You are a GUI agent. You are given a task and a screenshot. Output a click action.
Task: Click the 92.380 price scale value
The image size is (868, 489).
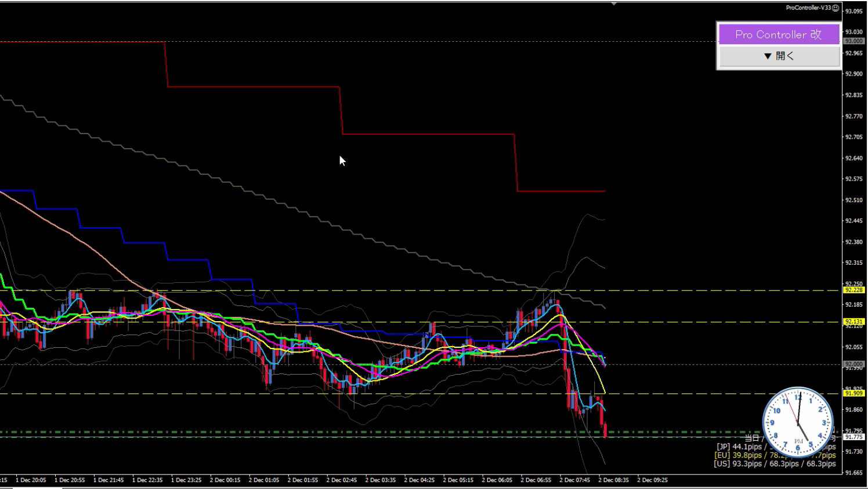tap(854, 242)
